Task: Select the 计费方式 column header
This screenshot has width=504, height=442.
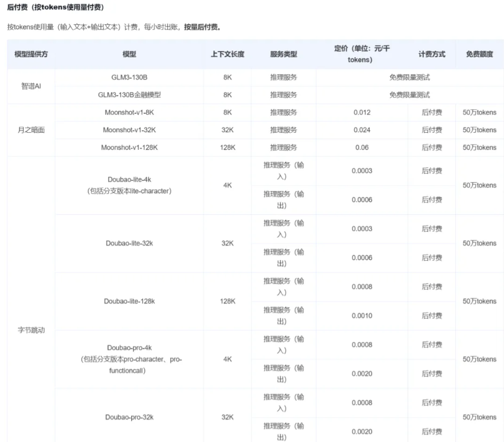Action: click(431, 54)
